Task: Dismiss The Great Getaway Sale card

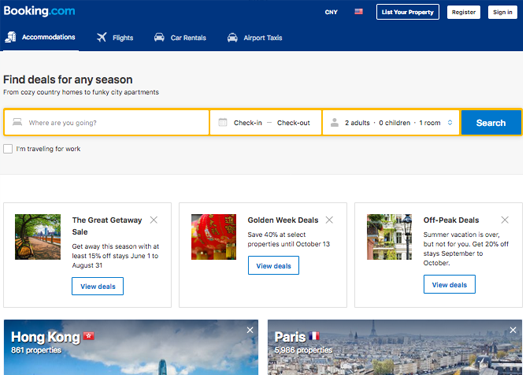Action: (153, 220)
